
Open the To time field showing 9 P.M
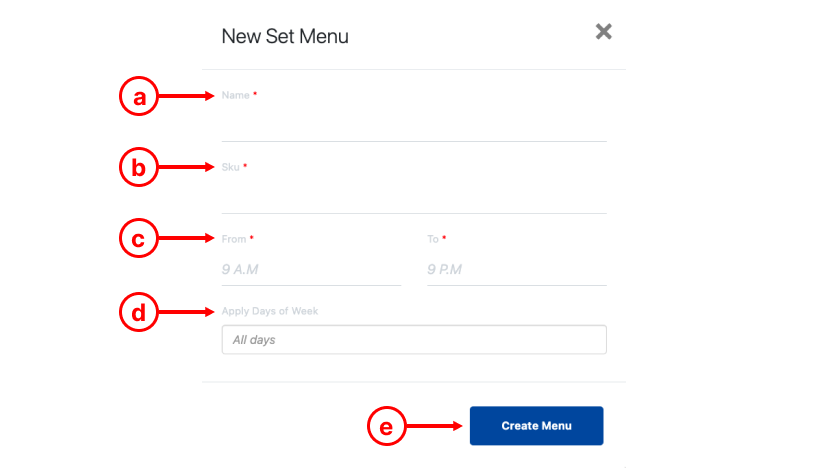[x=516, y=270]
